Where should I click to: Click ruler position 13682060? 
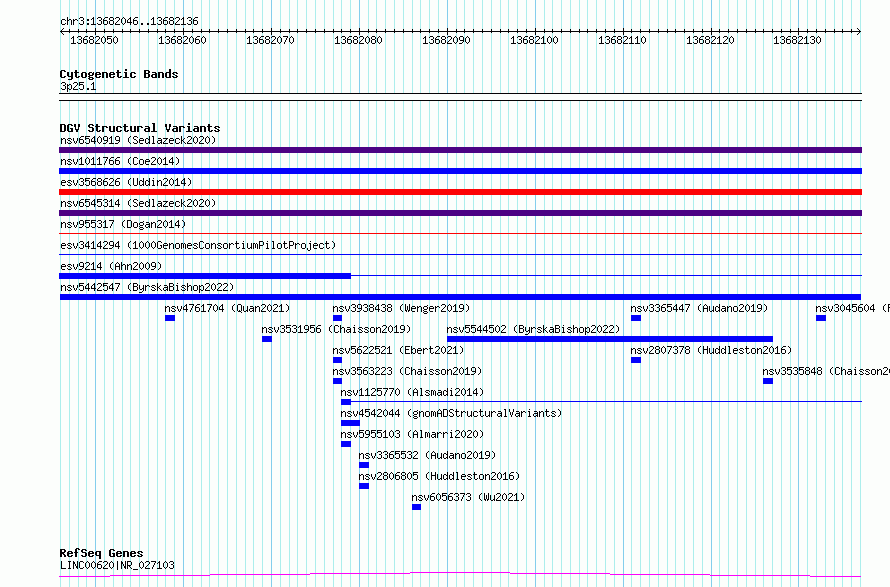click(x=182, y=40)
